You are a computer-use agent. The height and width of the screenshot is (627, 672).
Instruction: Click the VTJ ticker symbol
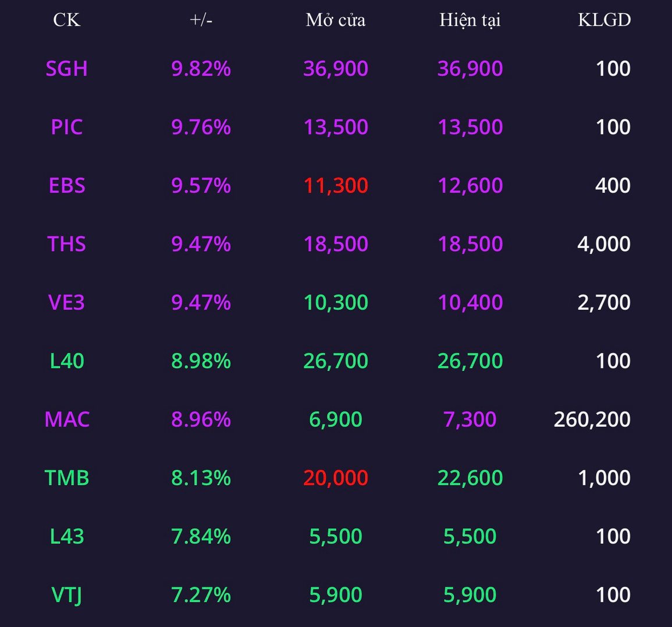[x=66, y=595]
